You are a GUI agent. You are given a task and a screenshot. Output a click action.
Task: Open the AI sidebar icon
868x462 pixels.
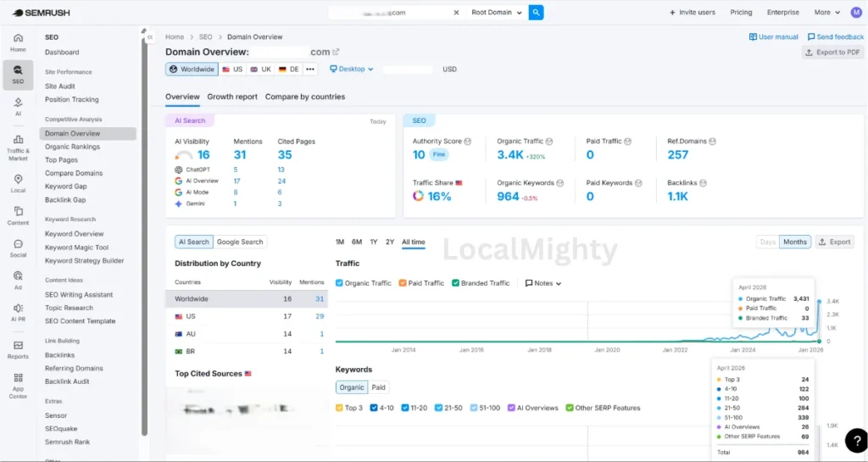[x=18, y=106]
